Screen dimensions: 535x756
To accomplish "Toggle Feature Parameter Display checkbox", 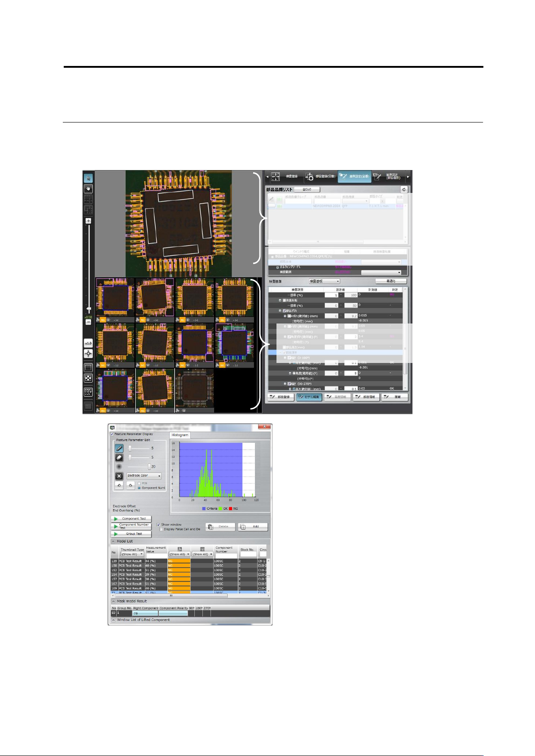I will pyautogui.click(x=112, y=434).
